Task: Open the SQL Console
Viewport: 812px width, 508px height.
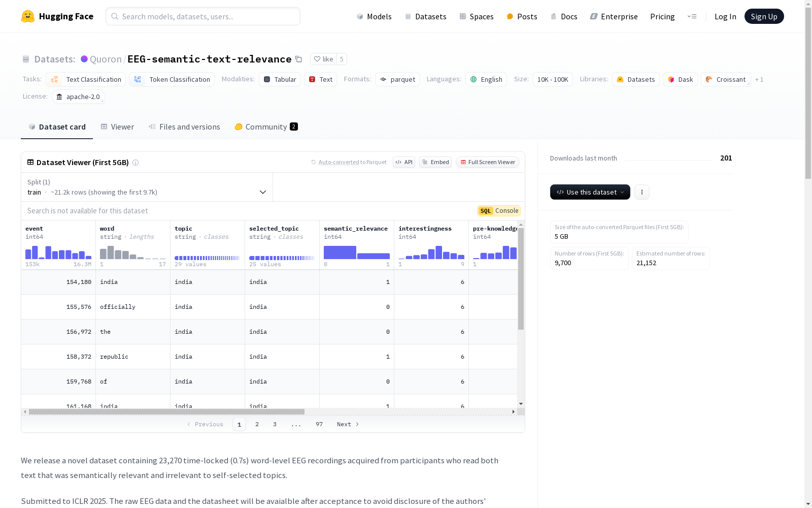Action: [499, 211]
